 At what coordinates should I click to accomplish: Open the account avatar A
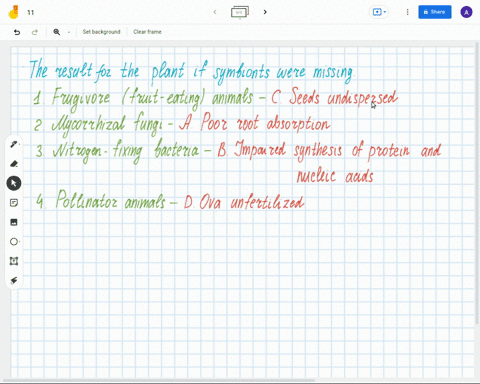point(466,12)
